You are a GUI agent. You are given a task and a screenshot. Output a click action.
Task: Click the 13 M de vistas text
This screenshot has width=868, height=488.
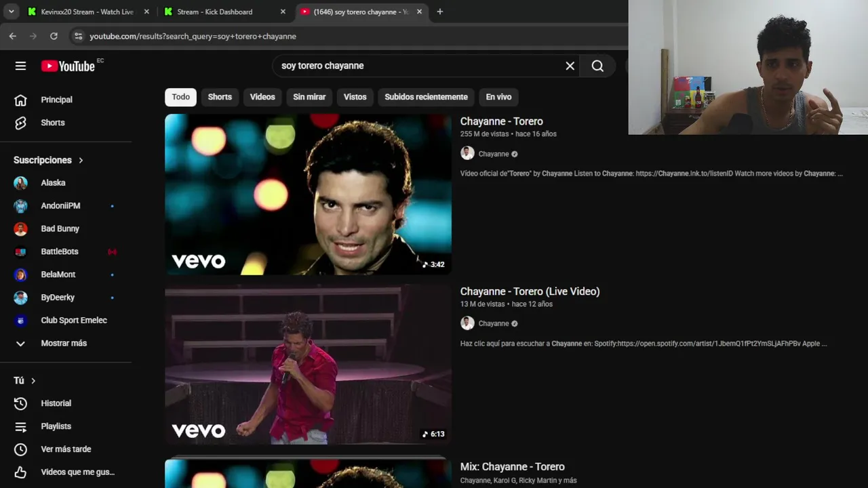click(482, 304)
